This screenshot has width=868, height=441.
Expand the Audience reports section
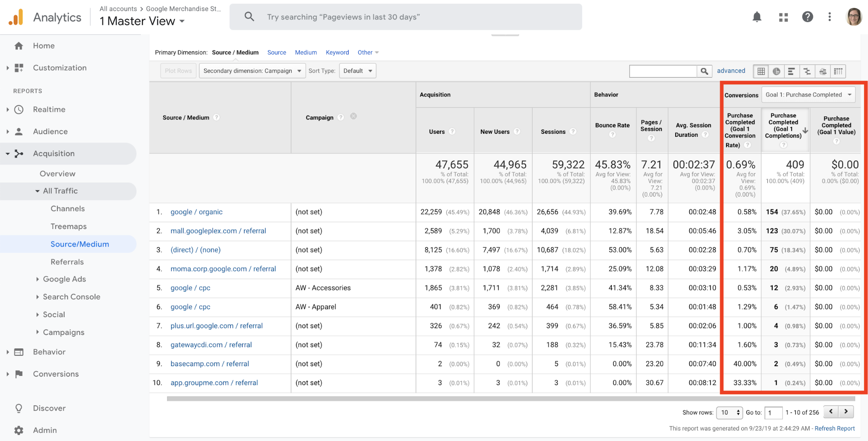pos(8,132)
